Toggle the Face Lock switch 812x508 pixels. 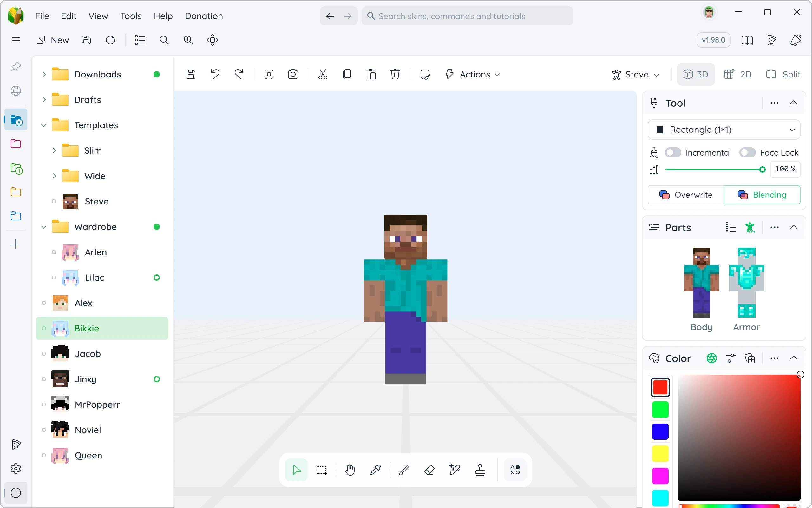point(747,152)
